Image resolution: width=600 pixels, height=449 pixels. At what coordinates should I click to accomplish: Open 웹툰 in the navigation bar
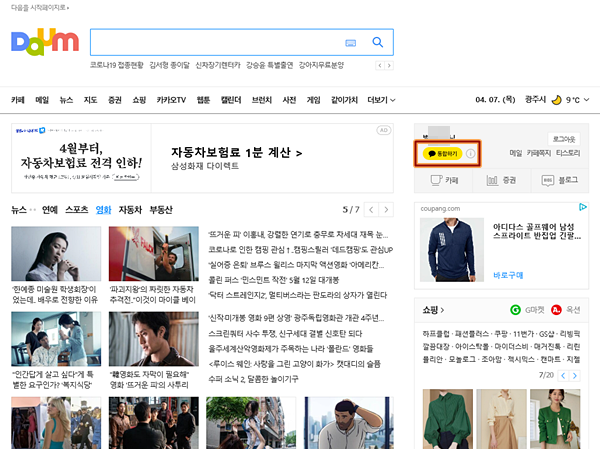203,100
